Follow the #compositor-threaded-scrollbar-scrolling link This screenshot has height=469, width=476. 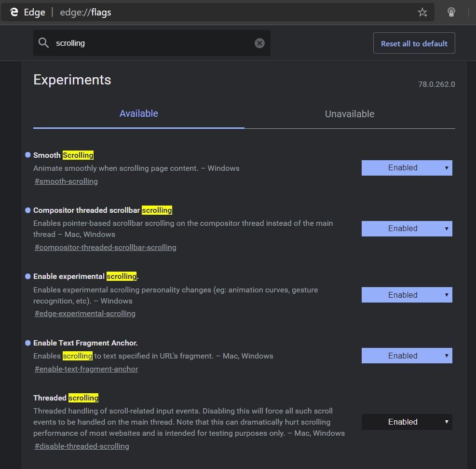tap(105, 248)
